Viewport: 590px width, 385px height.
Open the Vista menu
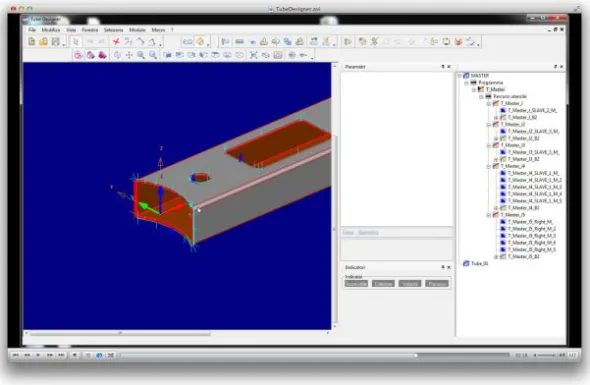[x=71, y=30]
